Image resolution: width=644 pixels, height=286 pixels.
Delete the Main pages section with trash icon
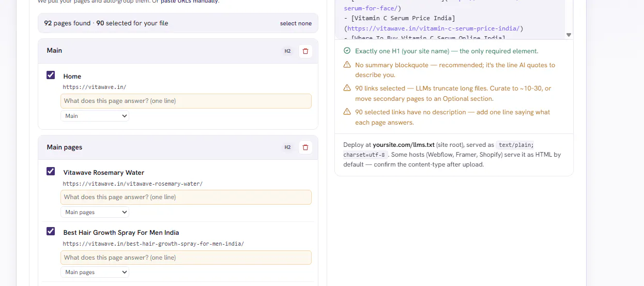tap(305, 147)
